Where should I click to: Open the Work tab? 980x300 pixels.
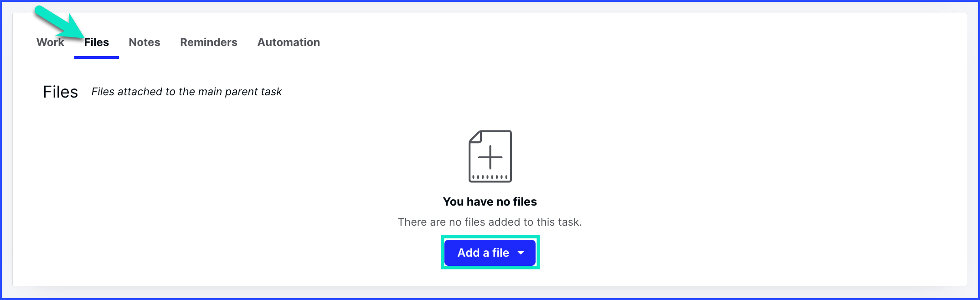tap(50, 42)
